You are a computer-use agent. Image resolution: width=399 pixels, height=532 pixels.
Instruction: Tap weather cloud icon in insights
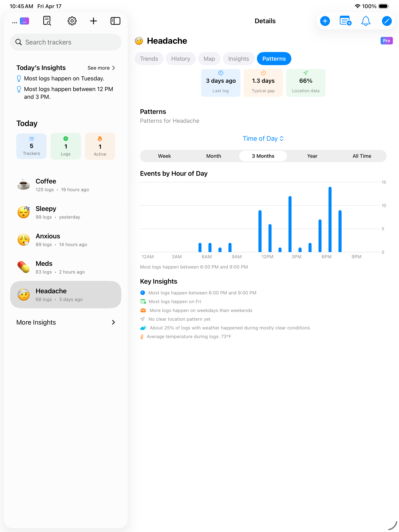tap(143, 328)
